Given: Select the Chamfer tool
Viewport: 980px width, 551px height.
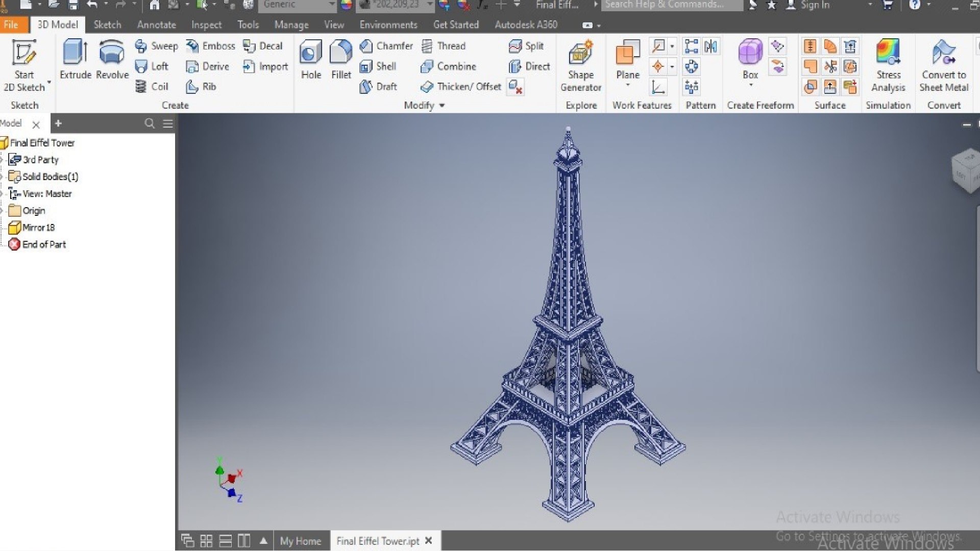Looking at the screenshot, I should coord(386,46).
